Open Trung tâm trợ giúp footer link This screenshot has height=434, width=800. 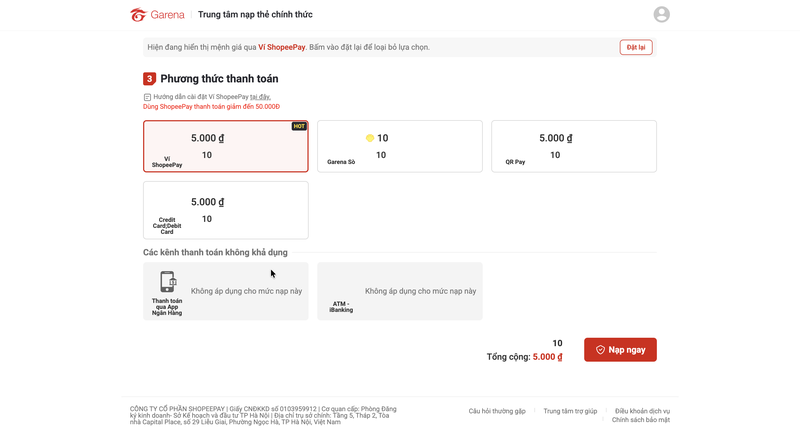tap(570, 411)
